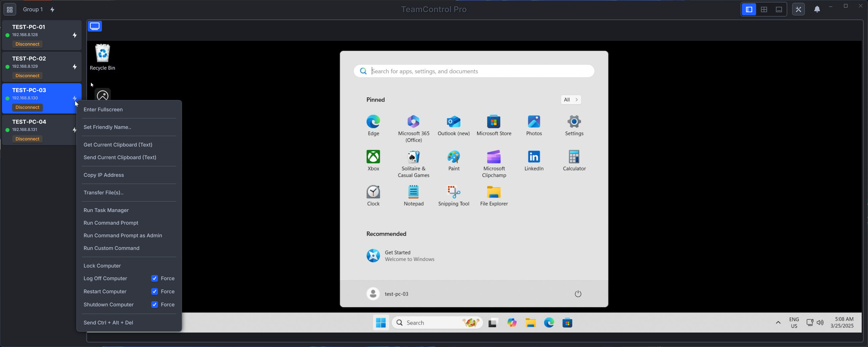868x347 pixels.
Task: Click the lightning bolt beside Group 1
Action: click(x=53, y=9)
